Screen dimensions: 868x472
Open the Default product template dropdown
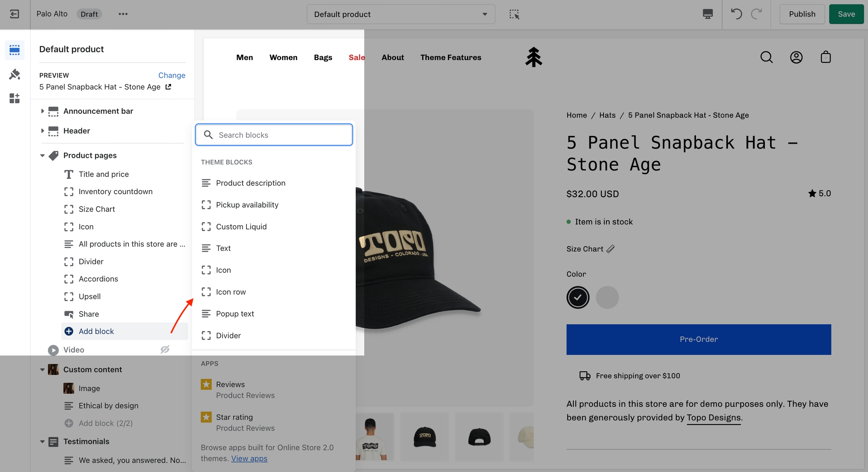click(400, 14)
